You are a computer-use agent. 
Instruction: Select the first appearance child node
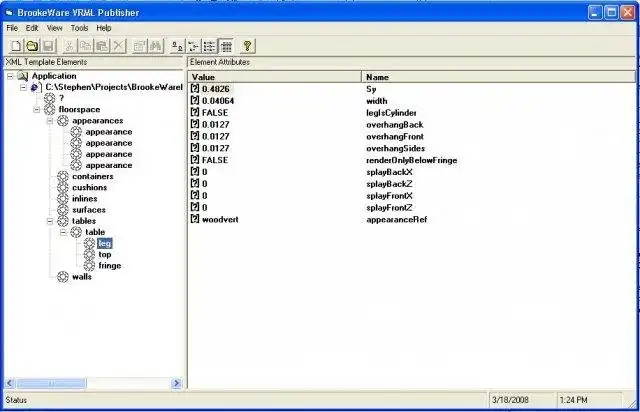[109, 132]
